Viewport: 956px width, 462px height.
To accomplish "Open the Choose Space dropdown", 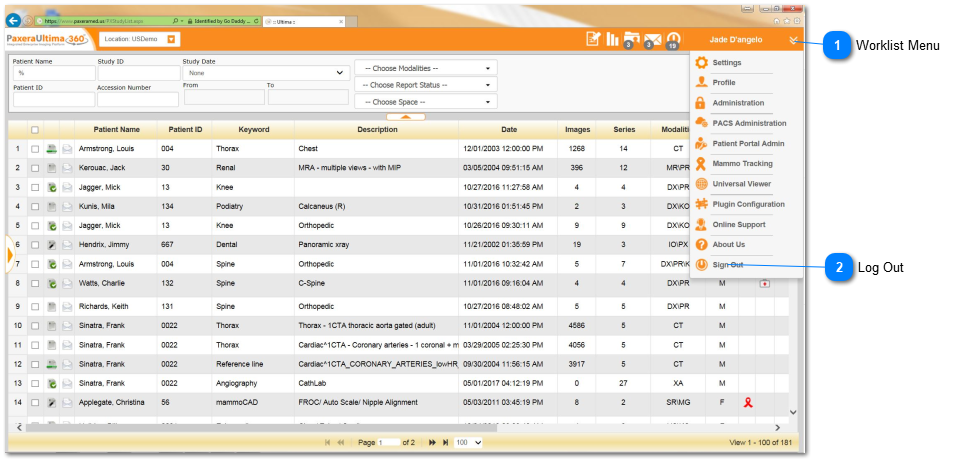I will (426, 102).
